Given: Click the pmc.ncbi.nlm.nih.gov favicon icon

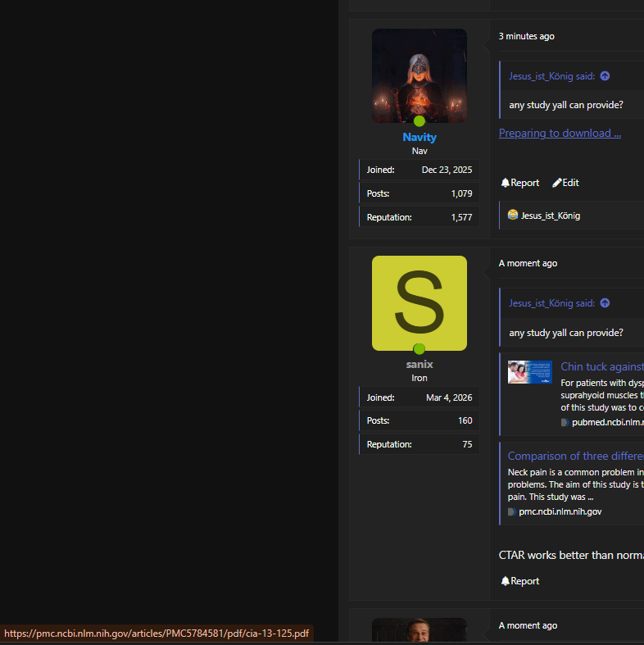Looking at the screenshot, I should (x=511, y=511).
